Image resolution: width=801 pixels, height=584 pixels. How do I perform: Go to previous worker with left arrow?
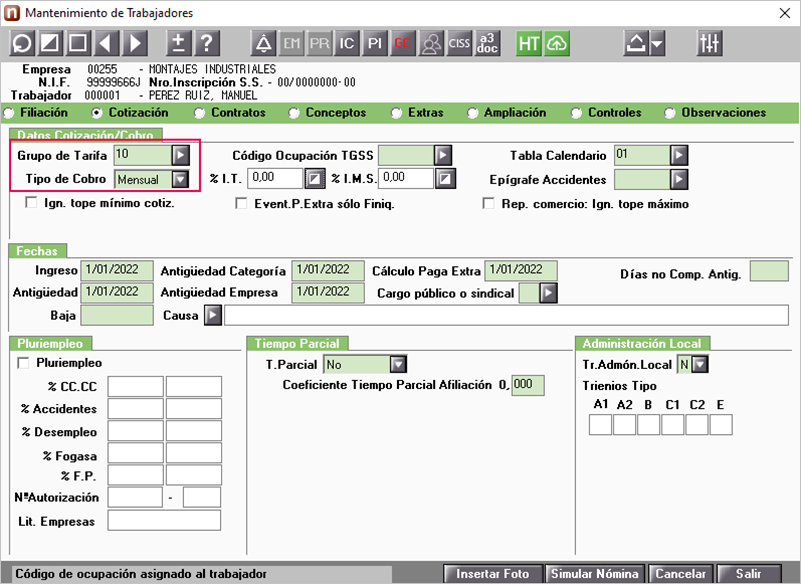[106, 43]
